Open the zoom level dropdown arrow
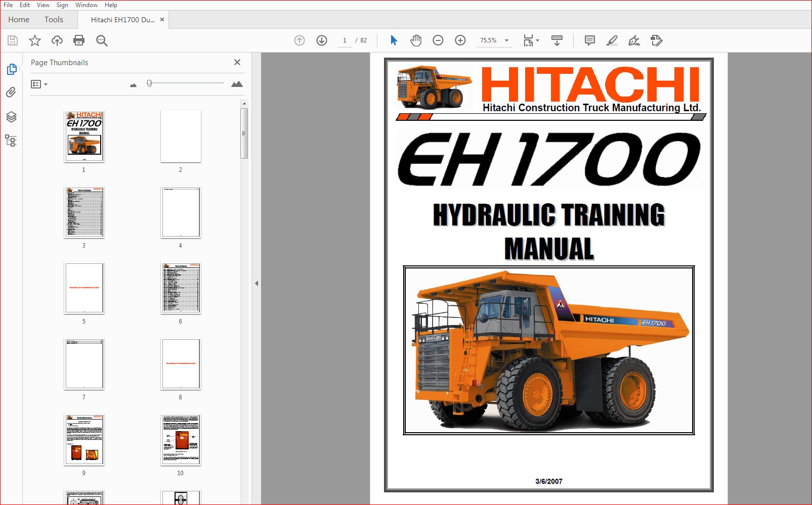The image size is (812, 505). (x=506, y=40)
